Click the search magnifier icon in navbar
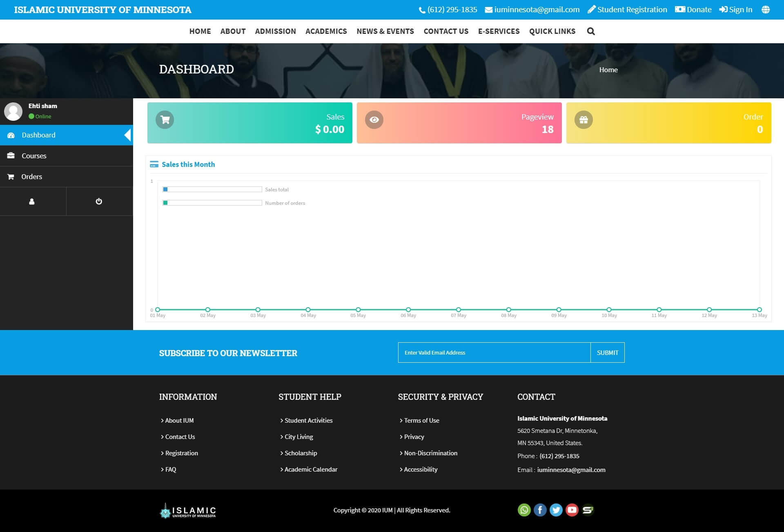Screen dimensions: 784x532 pyautogui.click(x=590, y=31)
